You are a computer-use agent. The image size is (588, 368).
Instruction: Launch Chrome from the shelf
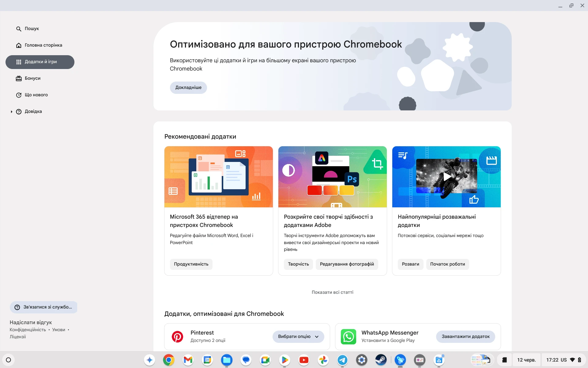[x=169, y=360]
